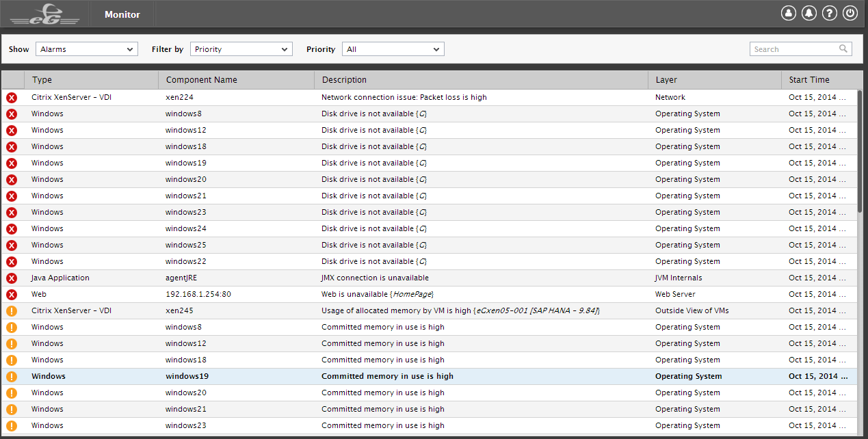Click Operating System layer in windows21 committed memory row

pyautogui.click(x=687, y=409)
